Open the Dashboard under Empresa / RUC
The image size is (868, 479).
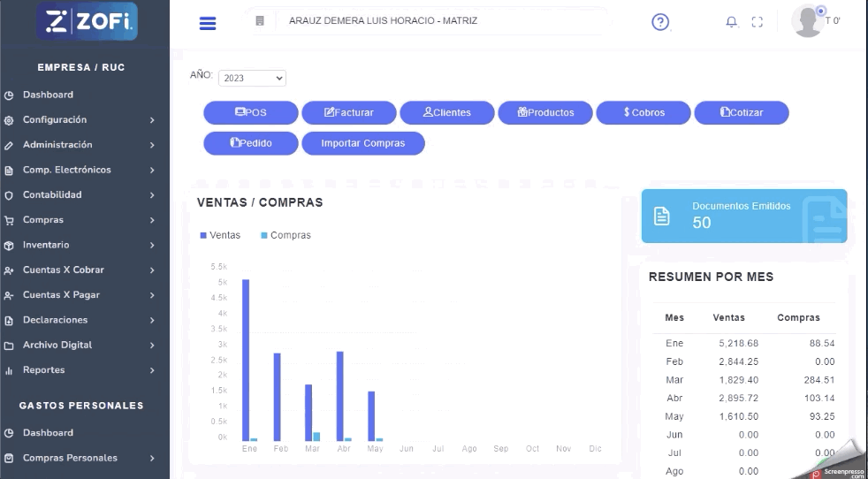tap(48, 95)
